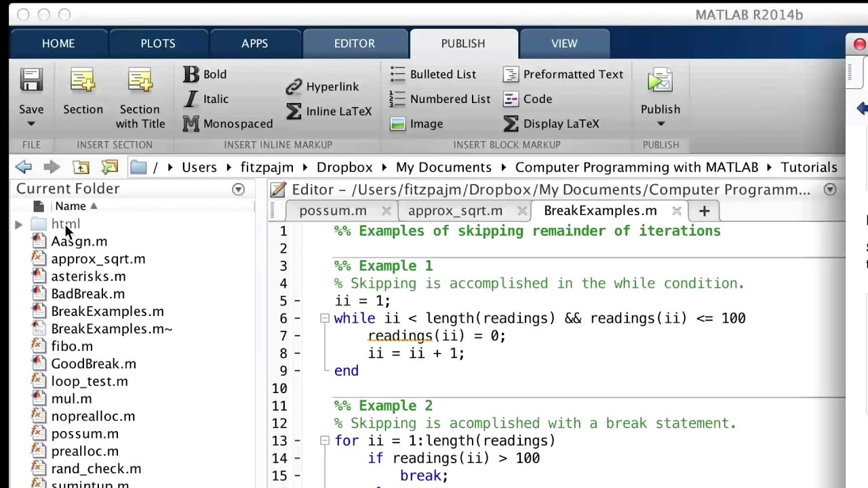This screenshot has height=488, width=868.
Task: Switch to approx_sqrt.m editor tab
Action: coord(455,211)
